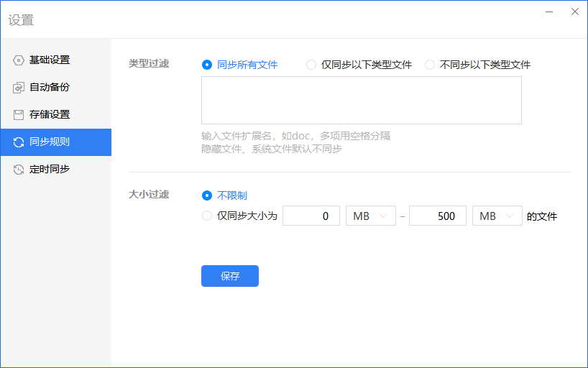This screenshot has width=588, height=368.
Task: Click the 保存 button
Action: (x=230, y=276)
